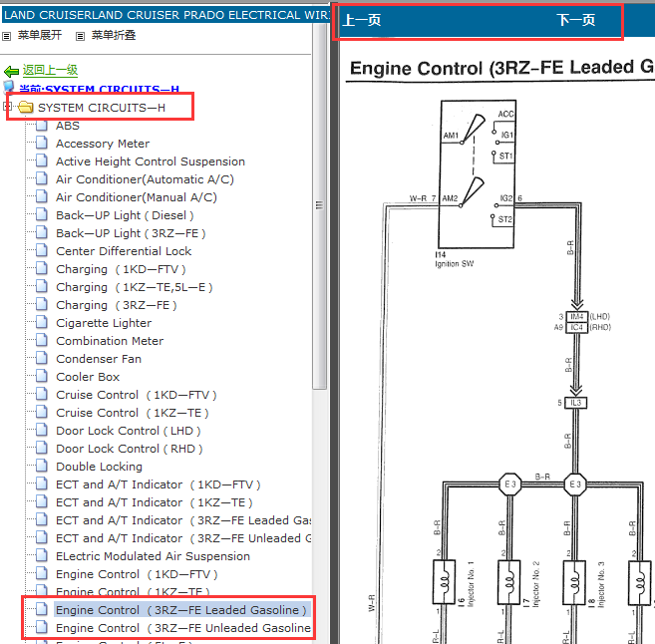Click the Injector No. 1 symbol in diagram
This screenshot has width=655, height=644.
point(444,582)
